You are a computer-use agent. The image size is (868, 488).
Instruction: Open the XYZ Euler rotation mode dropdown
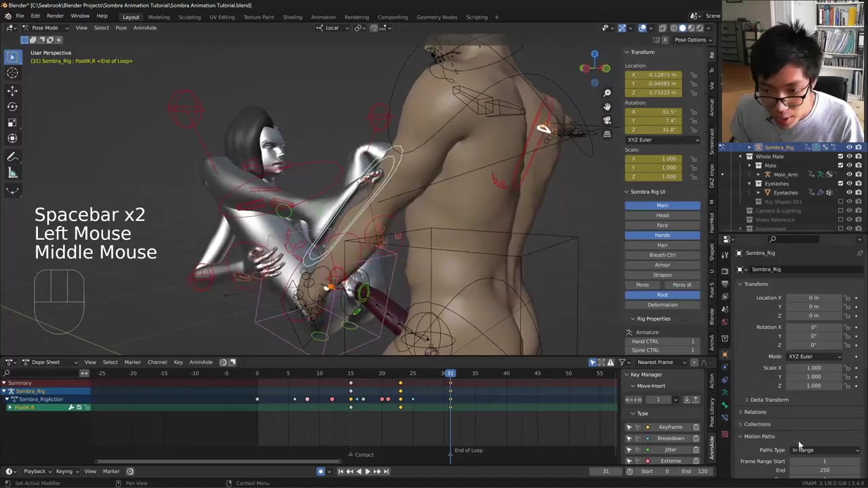tap(662, 140)
